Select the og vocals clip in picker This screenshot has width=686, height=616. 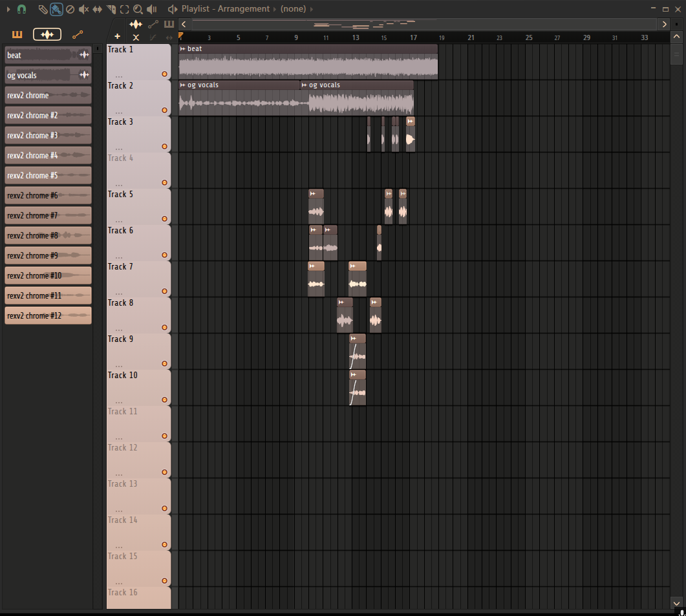[x=48, y=75]
